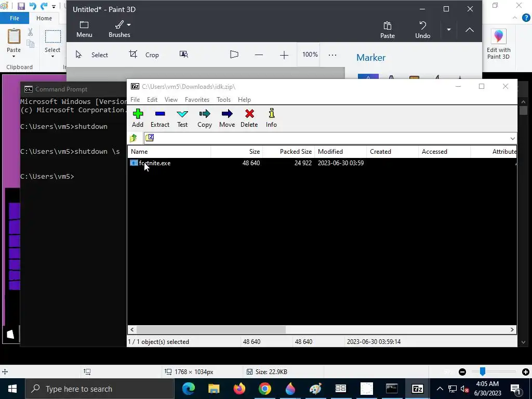Click the horizontal scrollbar thumb in 7-Zip

(211, 329)
